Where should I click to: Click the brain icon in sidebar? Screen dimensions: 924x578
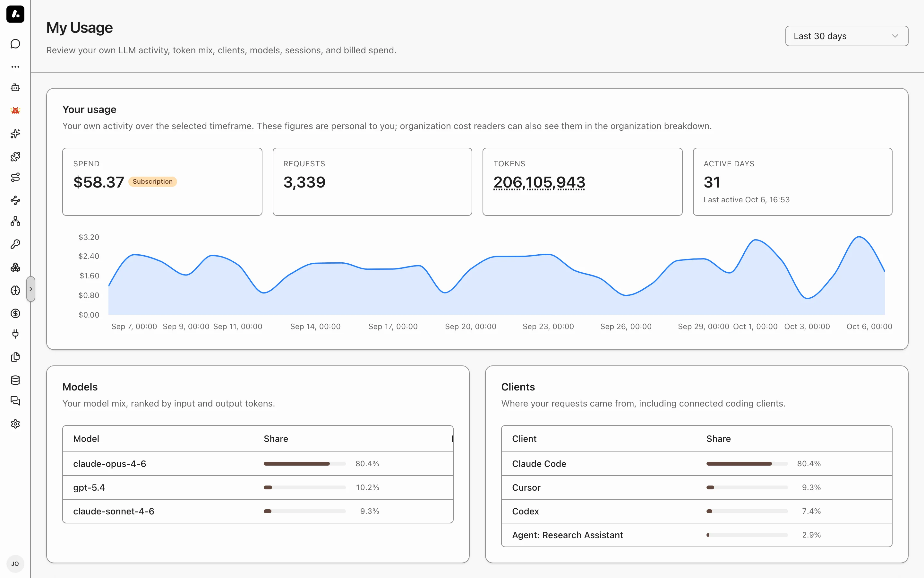pos(15,290)
